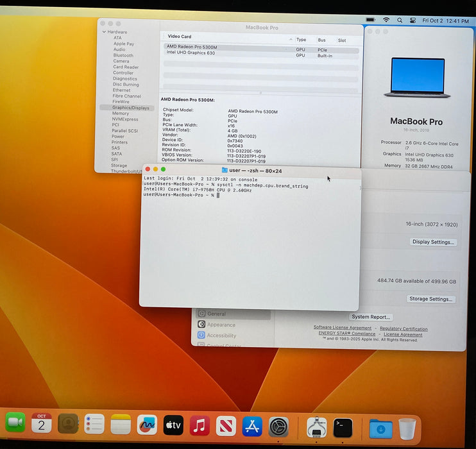The width and height of the screenshot is (476, 449).
Task: Select Audio in the Hardware list
Action: click(119, 49)
